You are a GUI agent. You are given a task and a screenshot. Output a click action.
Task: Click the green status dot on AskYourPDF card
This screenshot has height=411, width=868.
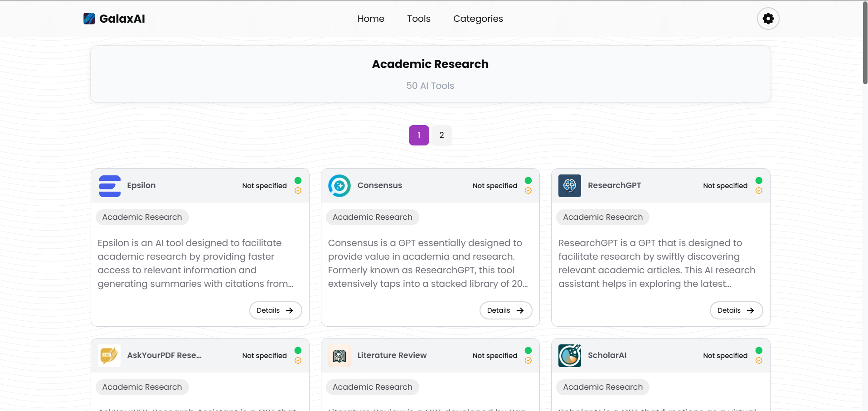(x=298, y=350)
